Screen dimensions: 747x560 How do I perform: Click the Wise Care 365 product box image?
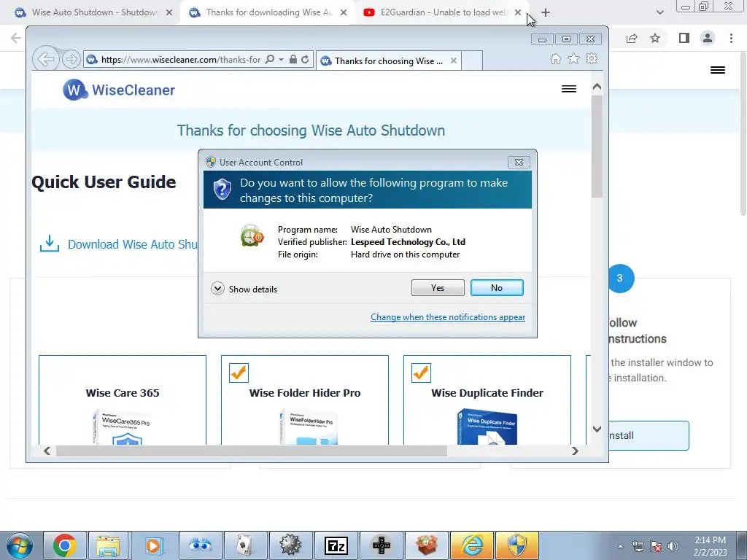tap(123, 427)
